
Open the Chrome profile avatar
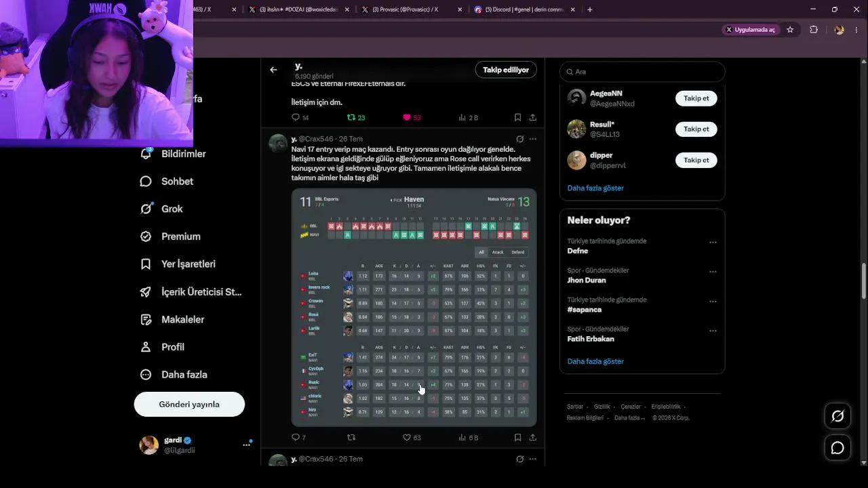pos(840,30)
